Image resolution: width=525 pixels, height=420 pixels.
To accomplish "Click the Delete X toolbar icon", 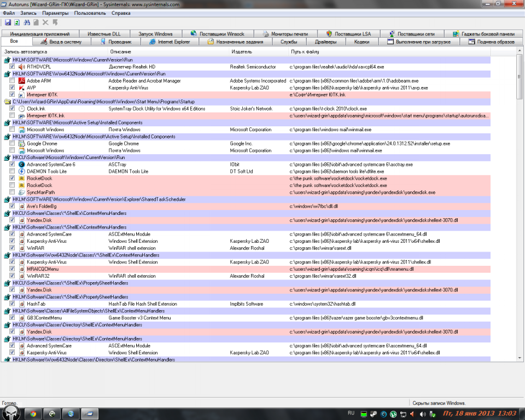I will point(45,22).
